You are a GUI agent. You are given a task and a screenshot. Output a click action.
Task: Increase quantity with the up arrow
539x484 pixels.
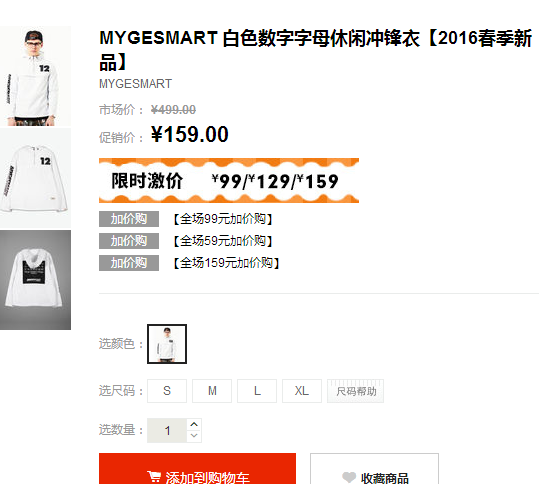coord(194,424)
